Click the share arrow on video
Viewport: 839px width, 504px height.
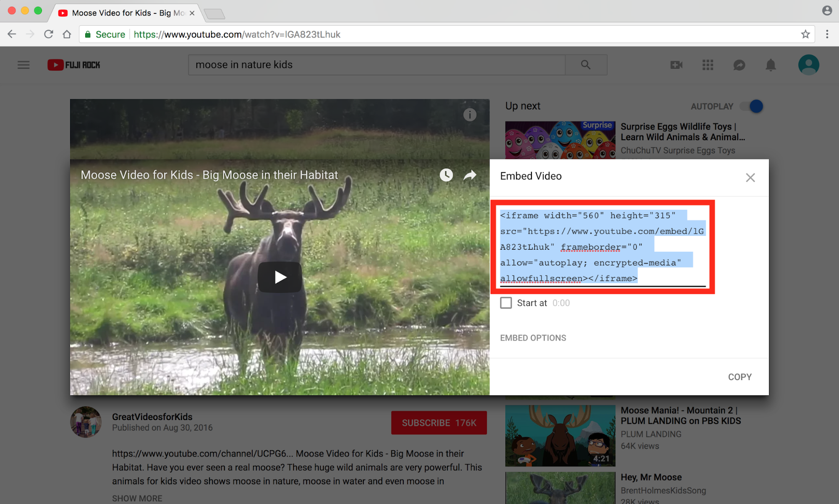pos(470,175)
